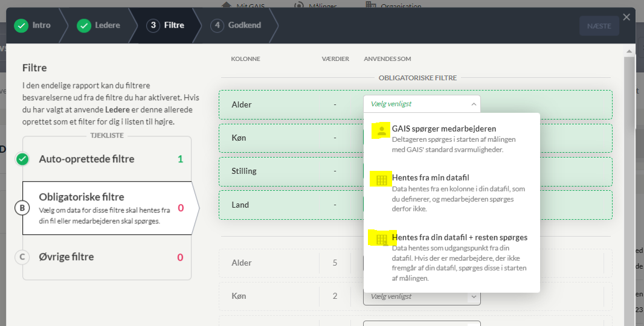Click the green checkmark icon on Ledere step
The width and height of the screenshot is (644, 326).
click(x=84, y=25)
